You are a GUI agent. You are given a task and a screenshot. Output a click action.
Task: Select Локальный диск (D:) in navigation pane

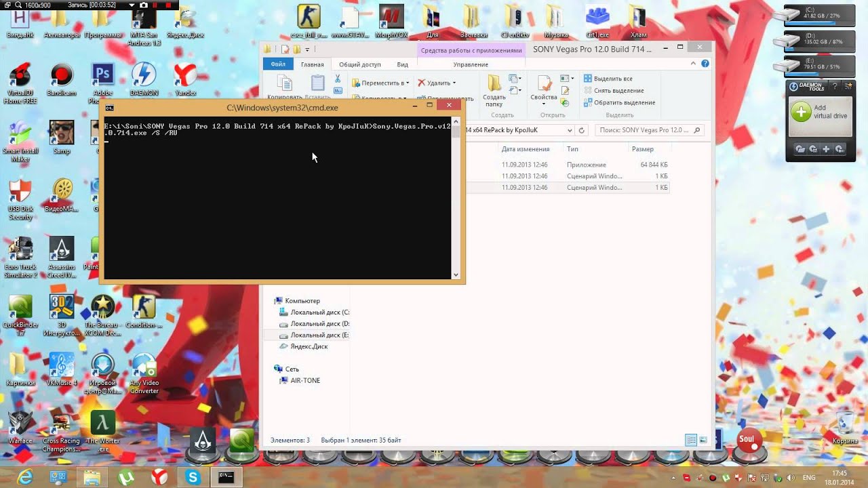315,324
